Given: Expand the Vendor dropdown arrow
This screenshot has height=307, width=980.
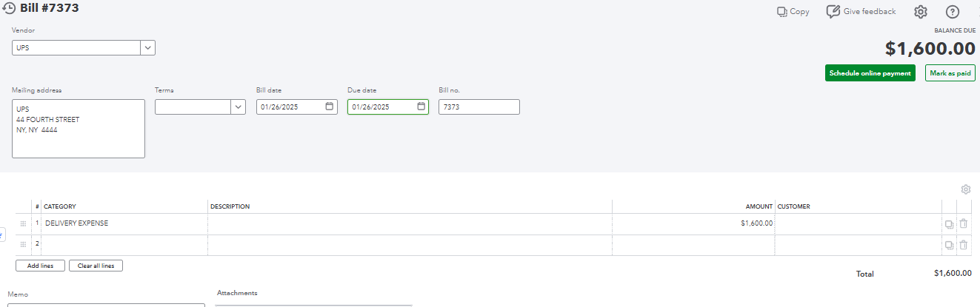Looking at the screenshot, I should 148,47.
